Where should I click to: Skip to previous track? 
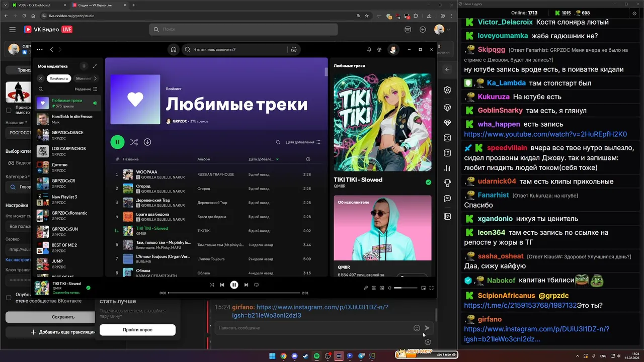(x=222, y=285)
